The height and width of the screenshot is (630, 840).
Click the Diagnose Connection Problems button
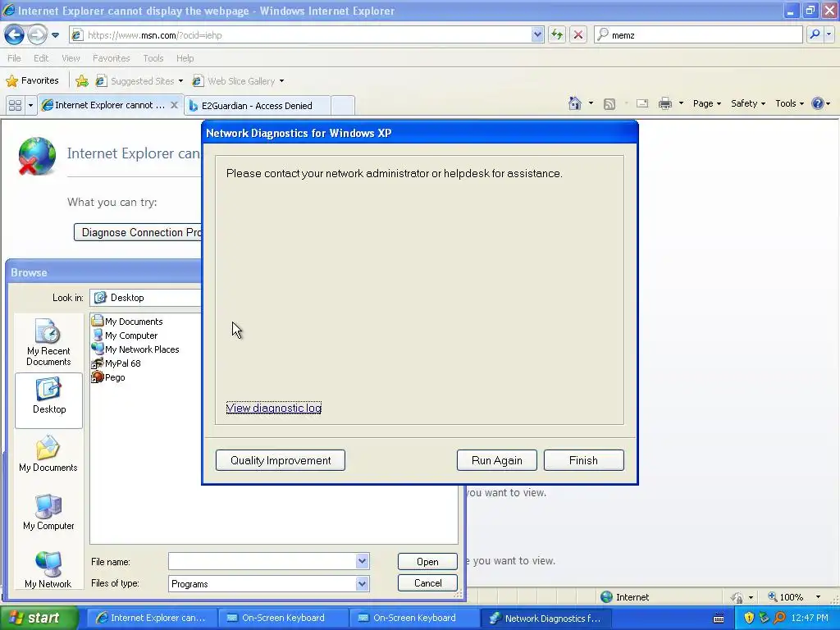click(138, 232)
